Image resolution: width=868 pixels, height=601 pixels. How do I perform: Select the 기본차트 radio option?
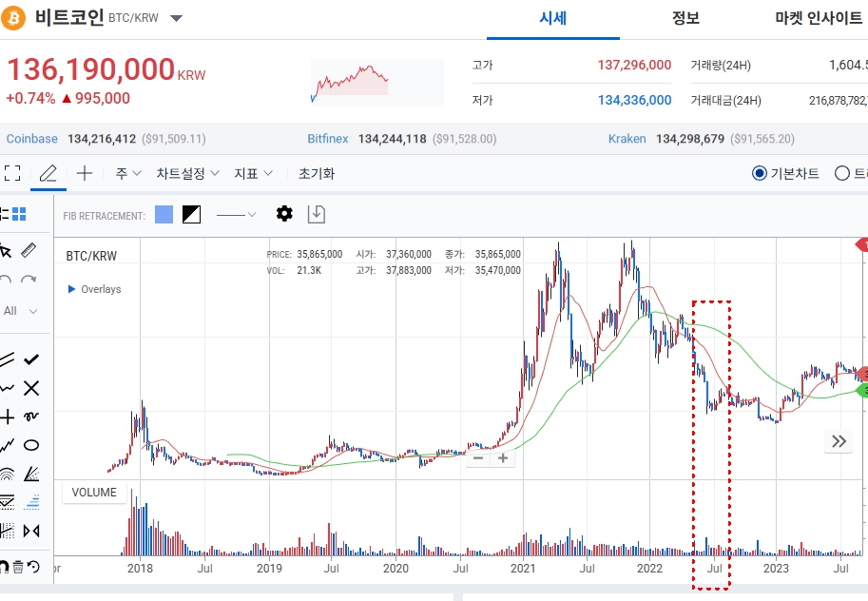(759, 173)
